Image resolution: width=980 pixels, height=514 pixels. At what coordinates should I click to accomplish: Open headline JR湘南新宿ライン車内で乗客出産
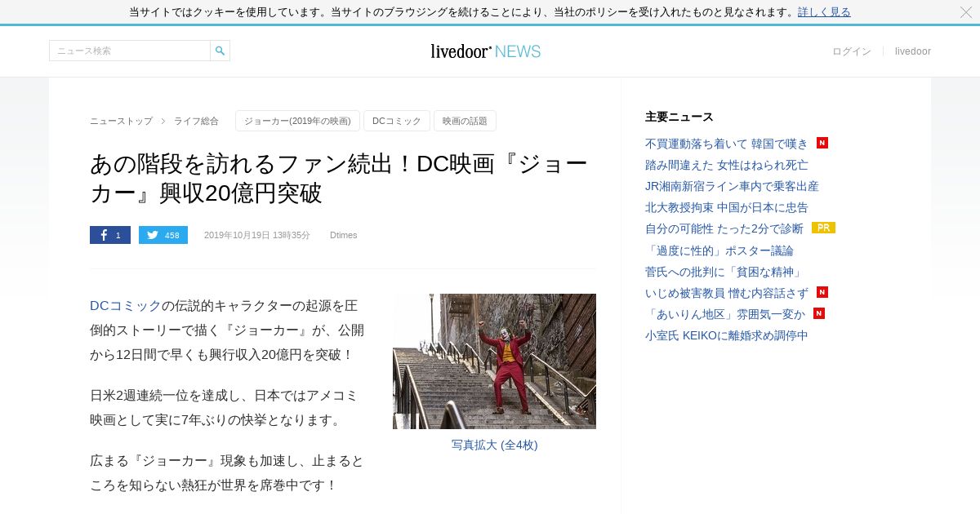732,186
